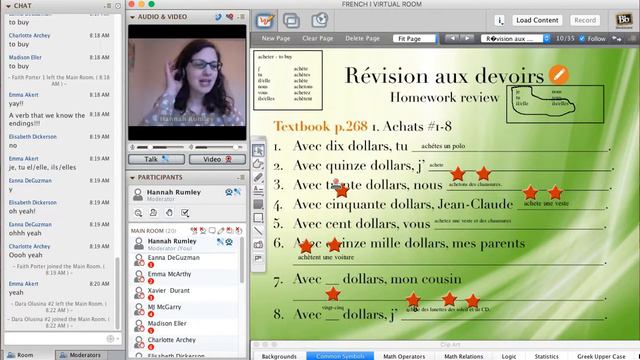Click the page explorer arrows icon beside Follow
The height and width of the screenshot is (360, 640).
[617, 38]
